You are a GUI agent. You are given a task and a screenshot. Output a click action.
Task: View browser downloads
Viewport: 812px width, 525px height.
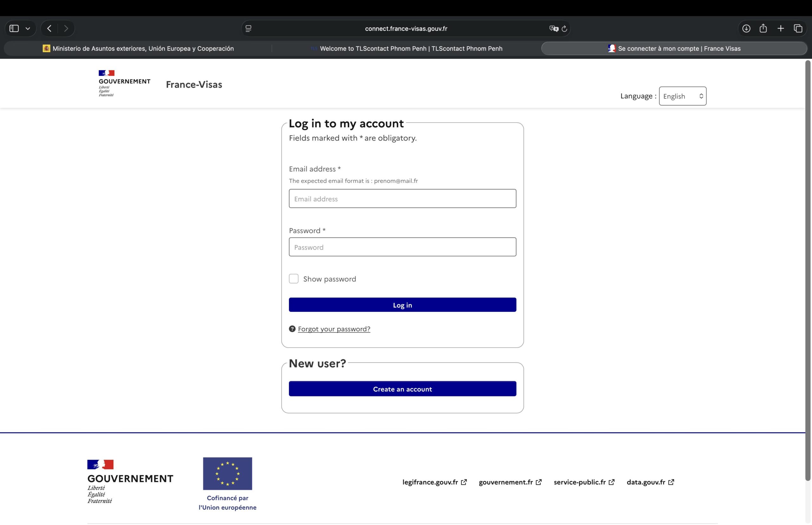[746, 29]
